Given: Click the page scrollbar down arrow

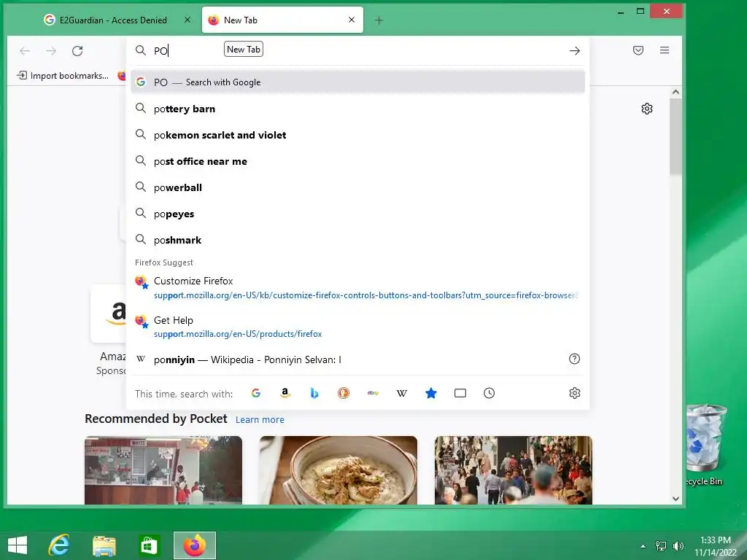Looking at the screenshot, I should point(676,499).
